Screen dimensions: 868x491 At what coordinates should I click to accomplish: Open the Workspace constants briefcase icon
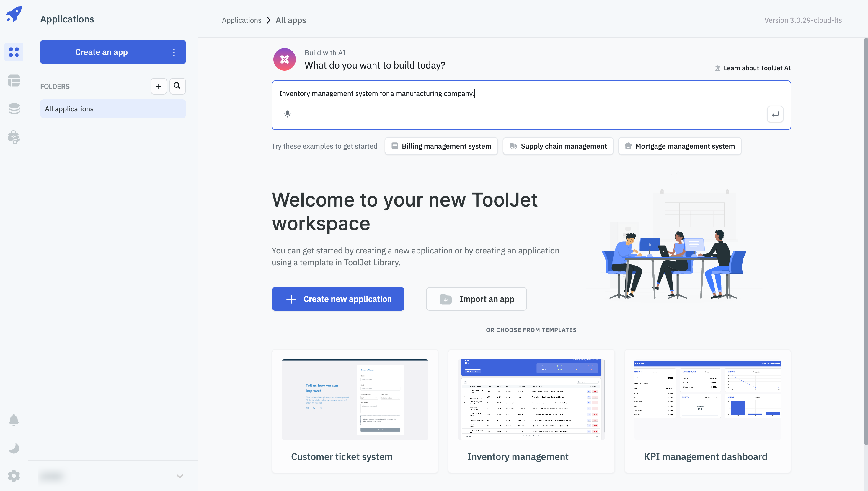[14, 137]
